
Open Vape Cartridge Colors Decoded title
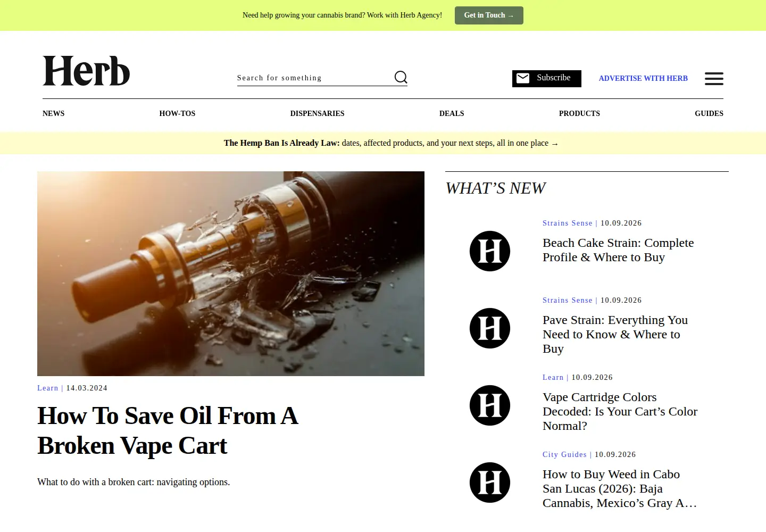point(620,411)
